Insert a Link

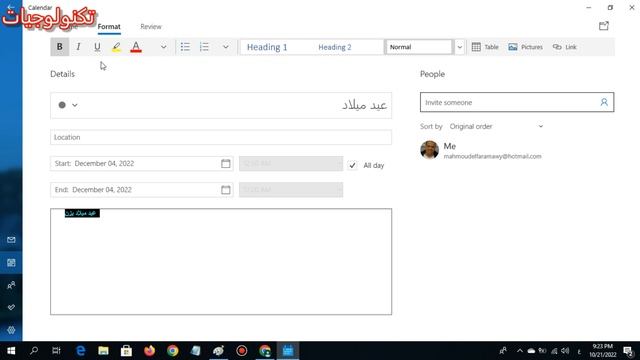click(565, 47)
